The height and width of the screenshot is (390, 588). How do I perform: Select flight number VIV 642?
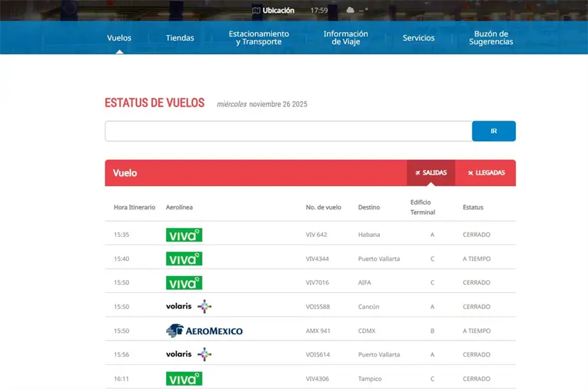(316, 235)
